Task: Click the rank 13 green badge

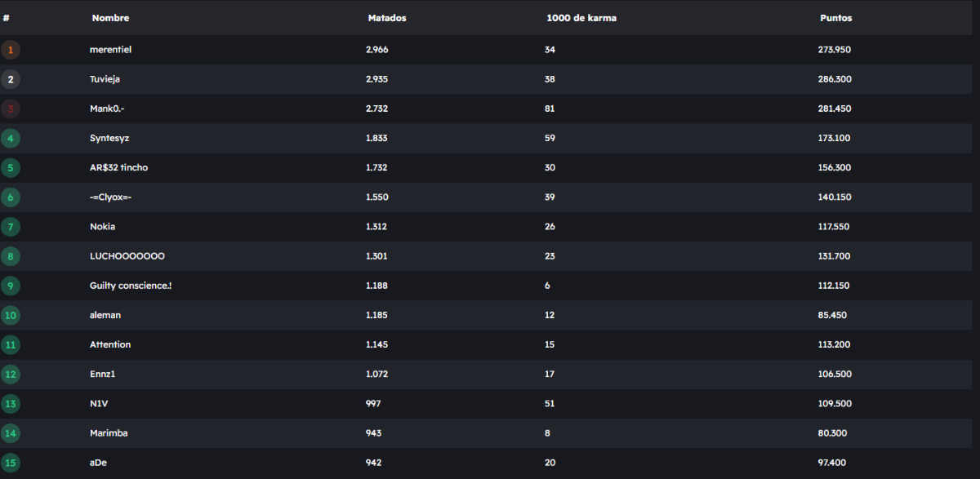Action: click(x=11, y=403)
